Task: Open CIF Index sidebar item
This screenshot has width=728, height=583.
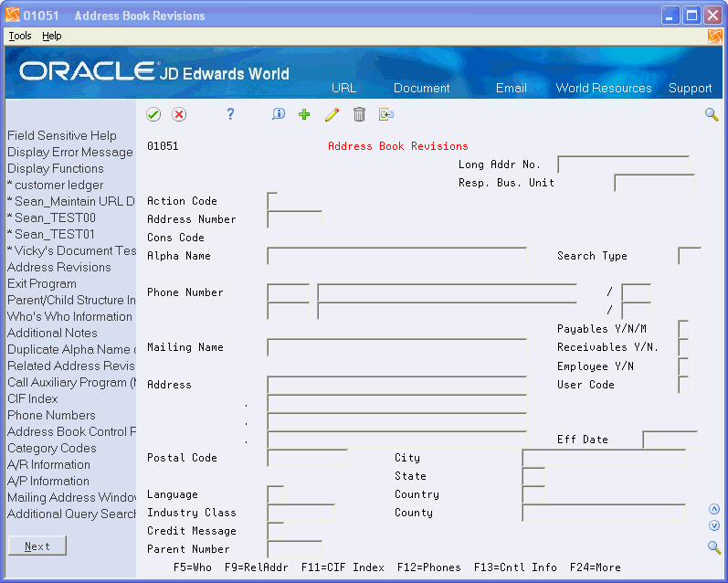Action: pyautogui.click(x=33, y=398)
